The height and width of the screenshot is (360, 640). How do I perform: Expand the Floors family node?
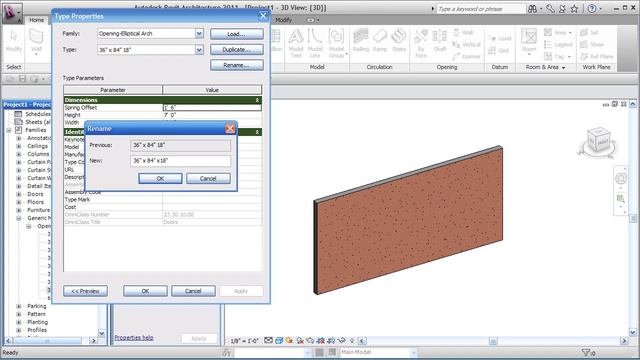18,202
